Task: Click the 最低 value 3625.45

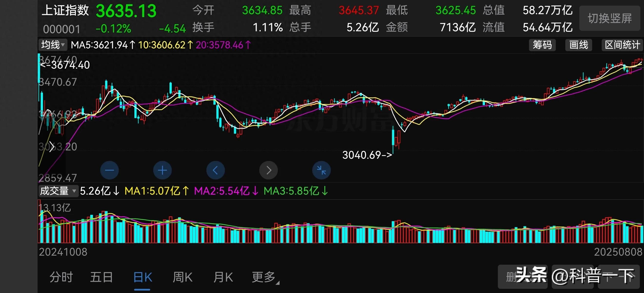Action: click(x=455, y=10)
